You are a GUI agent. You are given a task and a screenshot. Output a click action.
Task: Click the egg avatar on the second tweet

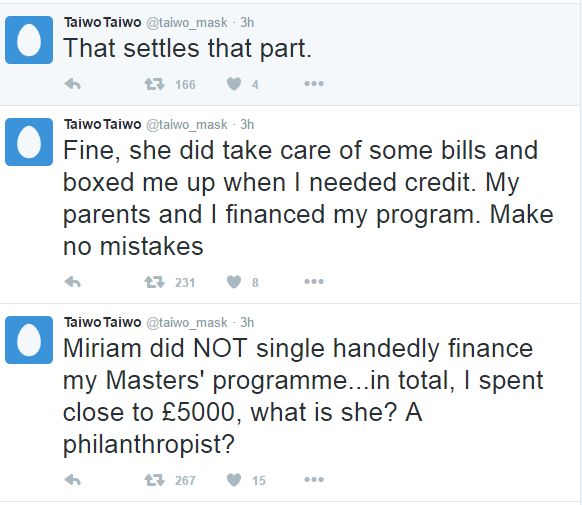point(29,142)
